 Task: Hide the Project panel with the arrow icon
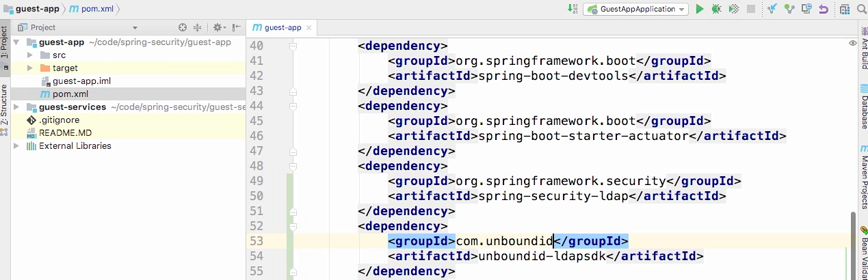236,27
